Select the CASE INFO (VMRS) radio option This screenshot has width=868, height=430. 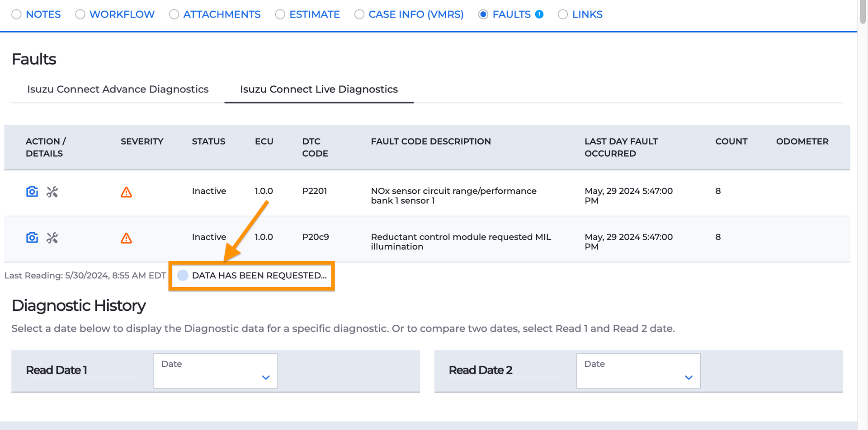pyautogui.click(x=359, y=14)
